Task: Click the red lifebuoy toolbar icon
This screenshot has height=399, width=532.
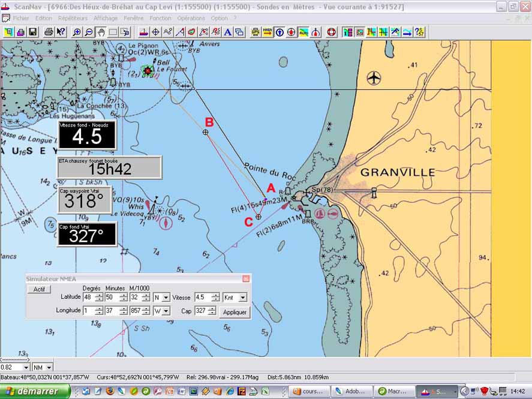Action: click(331, 32)
